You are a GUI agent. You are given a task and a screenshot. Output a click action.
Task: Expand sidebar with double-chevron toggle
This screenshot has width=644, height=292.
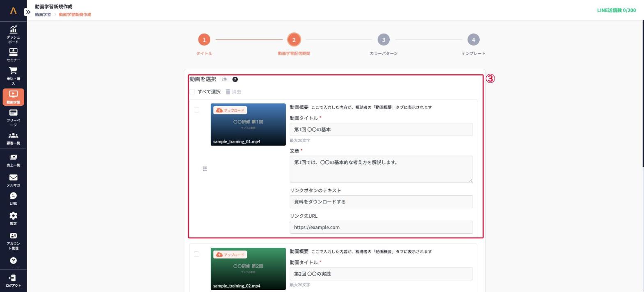click(x=28, y=12)
